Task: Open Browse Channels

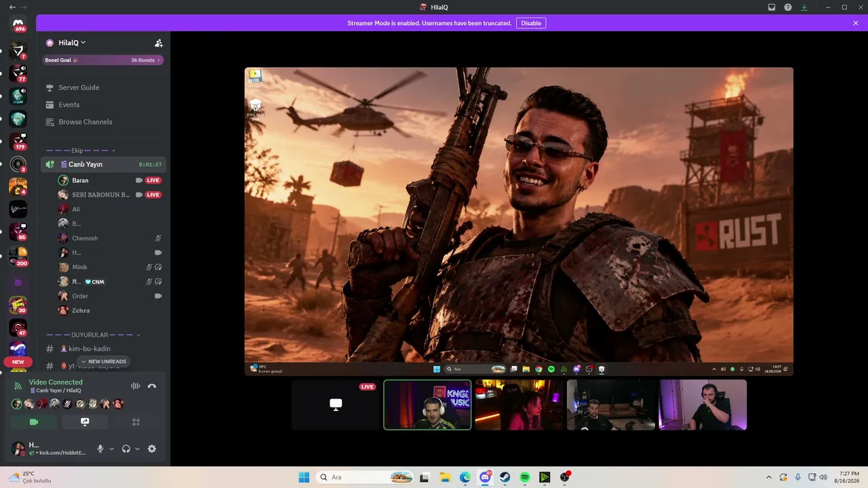Action: click(x=103, y=122)
